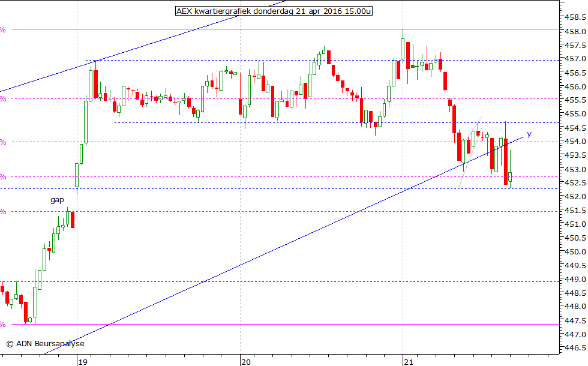The width and height of the screenshot is (588, 366).
Task: Select date label '20' on time axis
Action: tap(246, 362)
